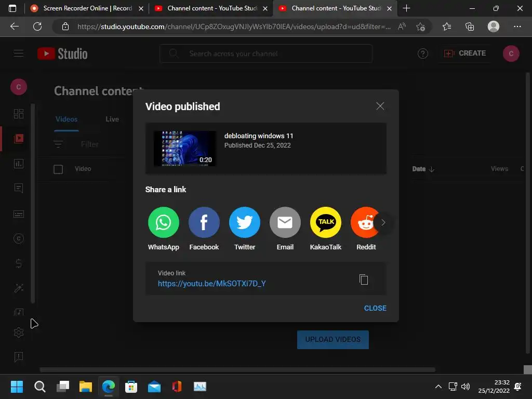532x399 pixels.
Task: Click the browser address bar URL
Action: 234,26
